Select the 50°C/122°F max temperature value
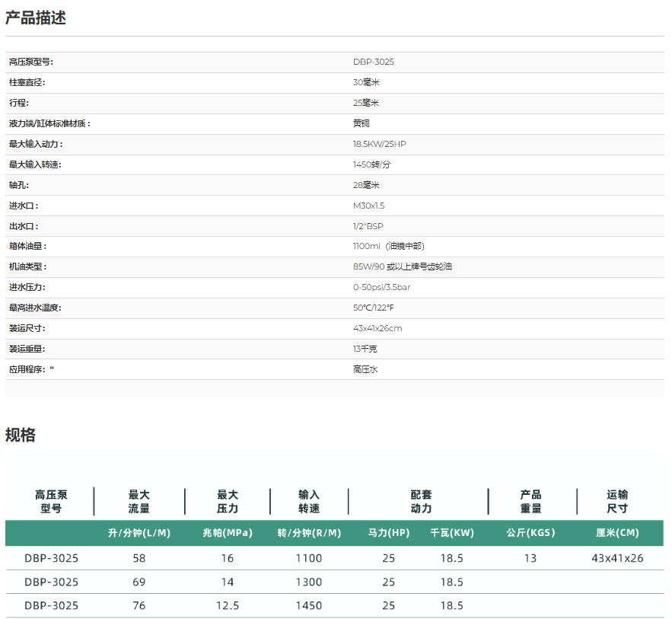This screenshot has width=672, height=619. [x=374, y=308]
